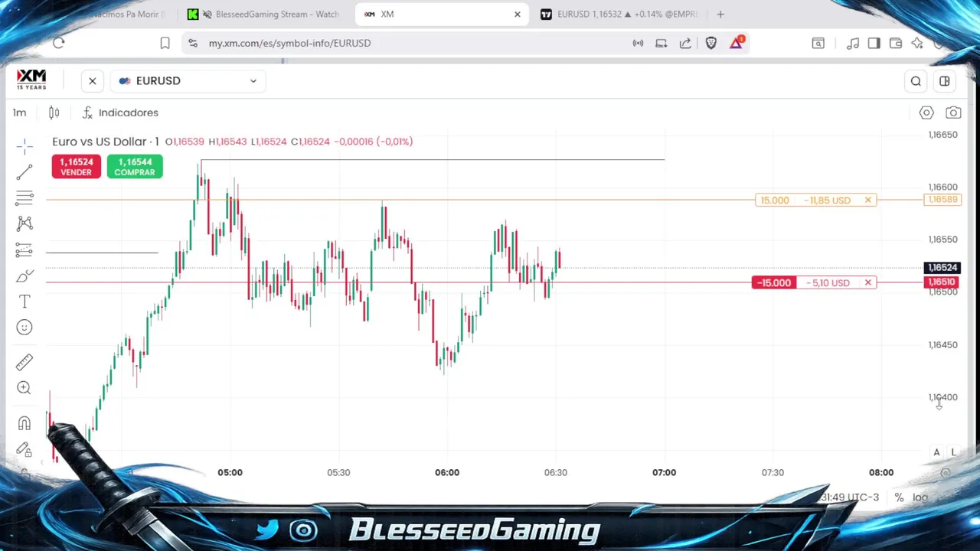This screenshot has height=551, width=980.
Task: Open chart settings hexagon icon
Action: tap(926, 112)
